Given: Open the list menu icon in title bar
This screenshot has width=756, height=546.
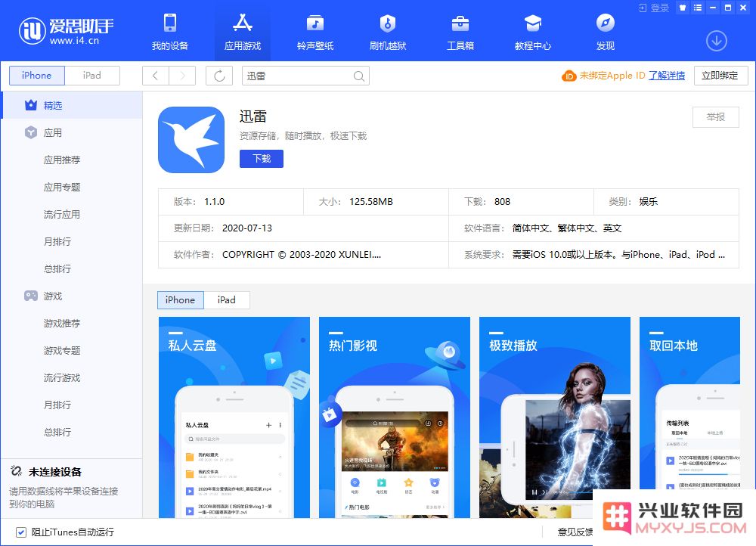Looking at the screenshot, I should point(698,8).
